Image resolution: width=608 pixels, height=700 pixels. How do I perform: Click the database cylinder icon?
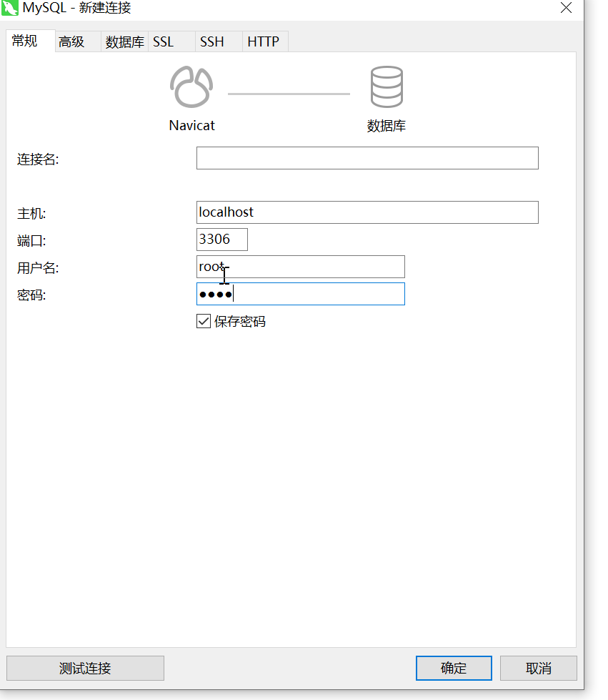[x=387, y=87]
